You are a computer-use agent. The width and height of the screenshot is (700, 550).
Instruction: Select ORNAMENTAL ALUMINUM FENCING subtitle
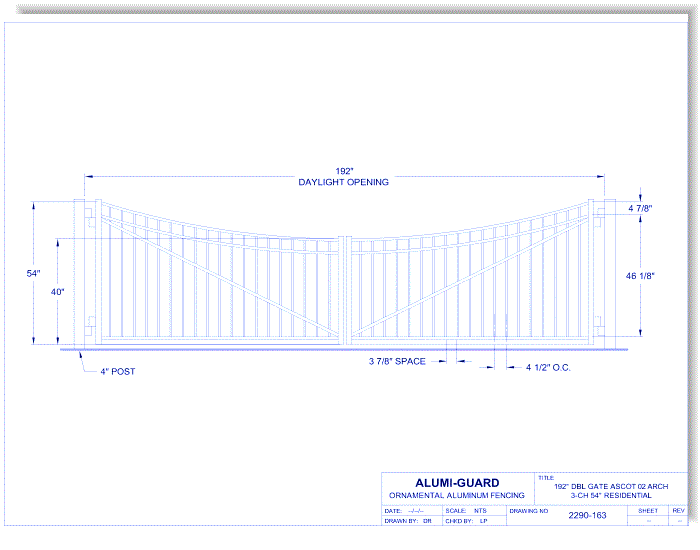pyautogui.click(x=457, y=496)
